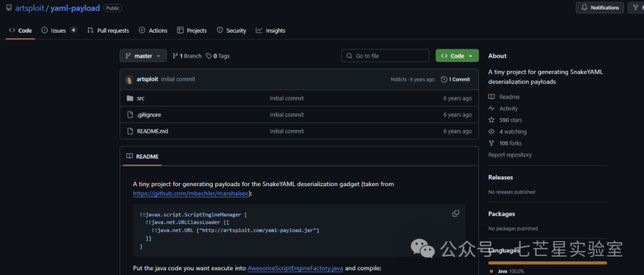Image resolution: width=644 pixels, height=275 pixels.
Task: Click the history clock icon
Action: [x=444, y=79]
